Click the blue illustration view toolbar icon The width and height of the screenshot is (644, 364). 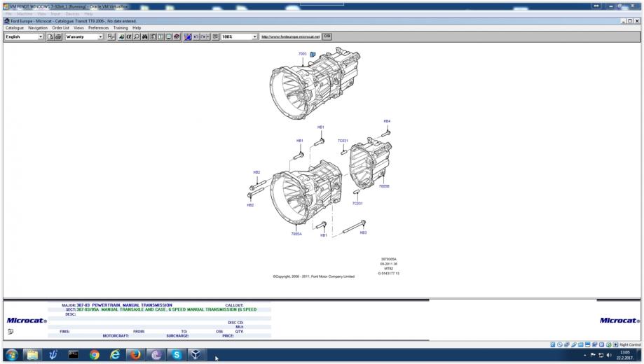188,36
